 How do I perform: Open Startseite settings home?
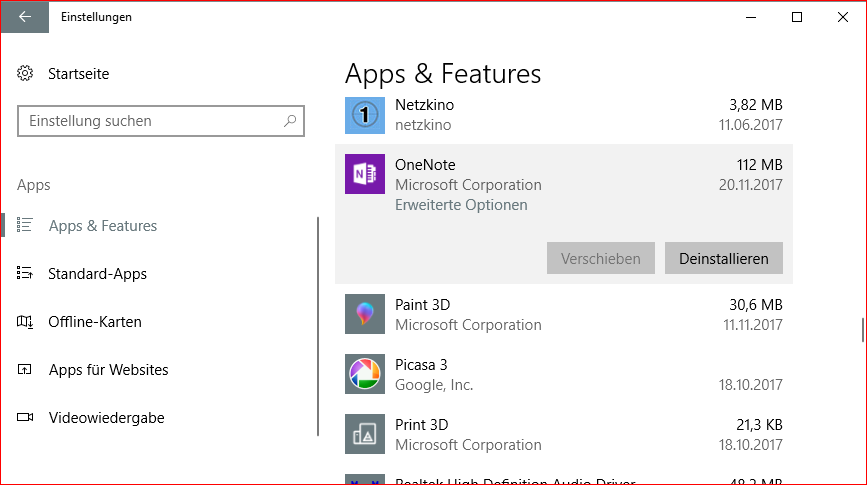point(79,74)
